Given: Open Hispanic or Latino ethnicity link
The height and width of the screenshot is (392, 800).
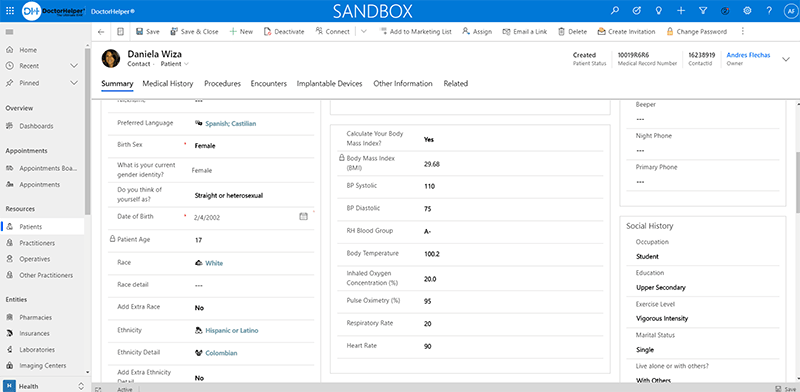Looking at the screenshot, I should point(232,331).
